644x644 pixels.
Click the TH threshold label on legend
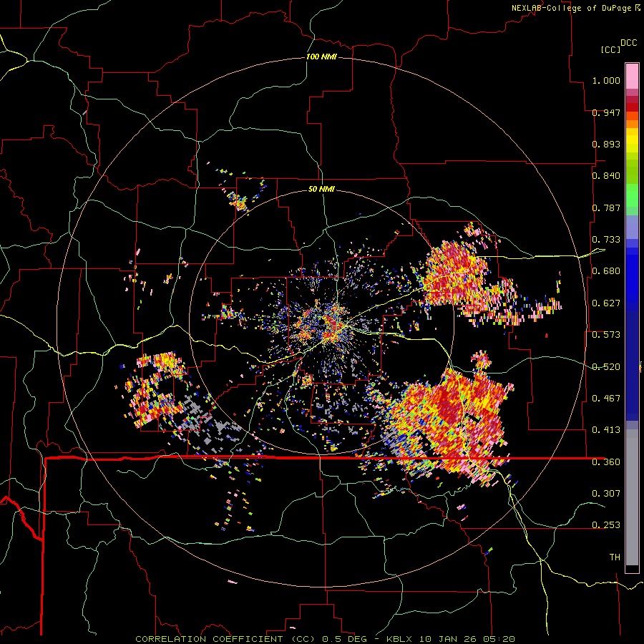[x=615, y=557]
